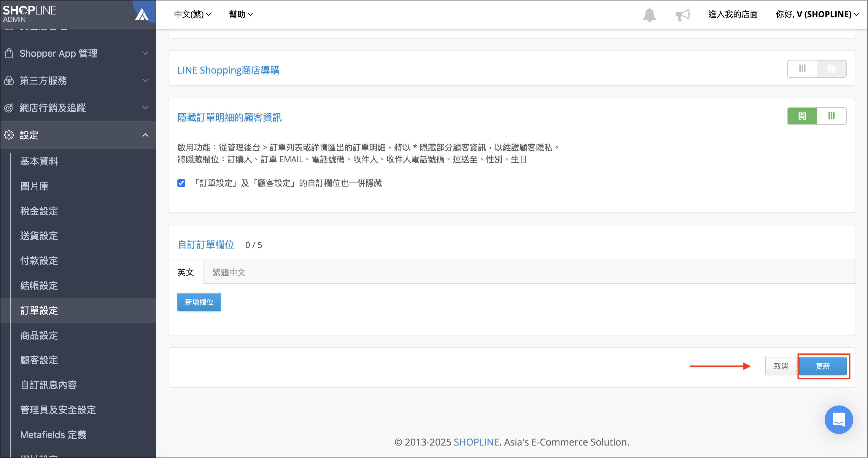
Task: Click the 0 / 5 field counter
Action: 253,245
